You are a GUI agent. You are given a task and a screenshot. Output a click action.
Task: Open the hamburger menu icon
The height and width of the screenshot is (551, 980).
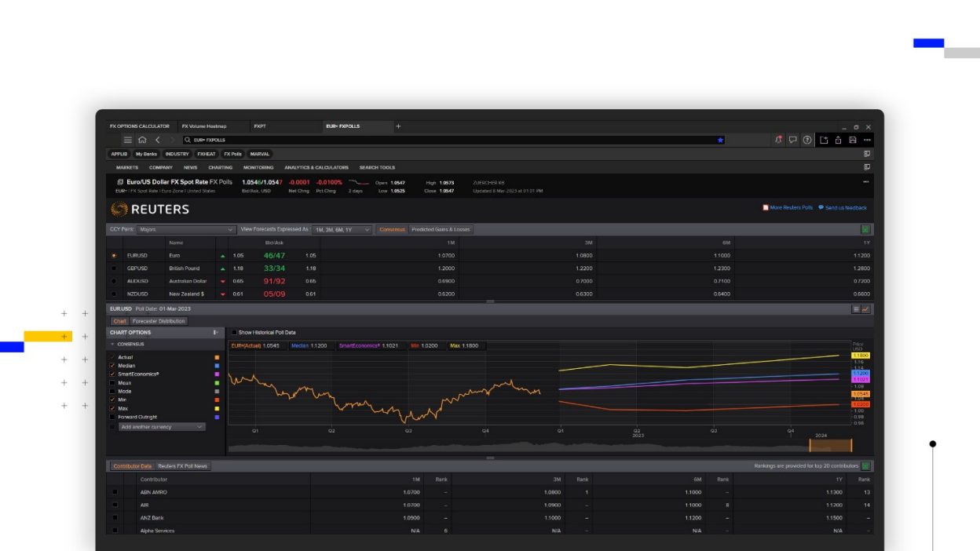click(128, 140)
